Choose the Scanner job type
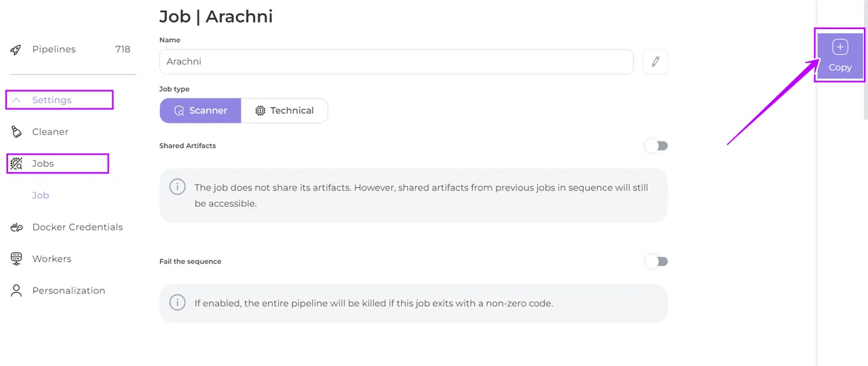868x366 pixels. pyautogui.click(x=201, y=110)
